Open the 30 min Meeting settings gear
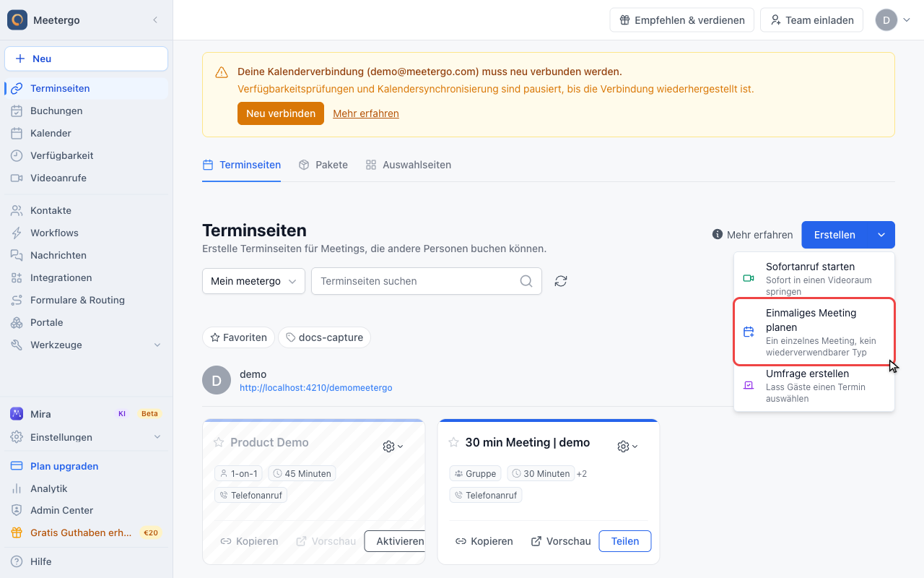The height and width of the screenshot is (578, 924). point(627,447)
